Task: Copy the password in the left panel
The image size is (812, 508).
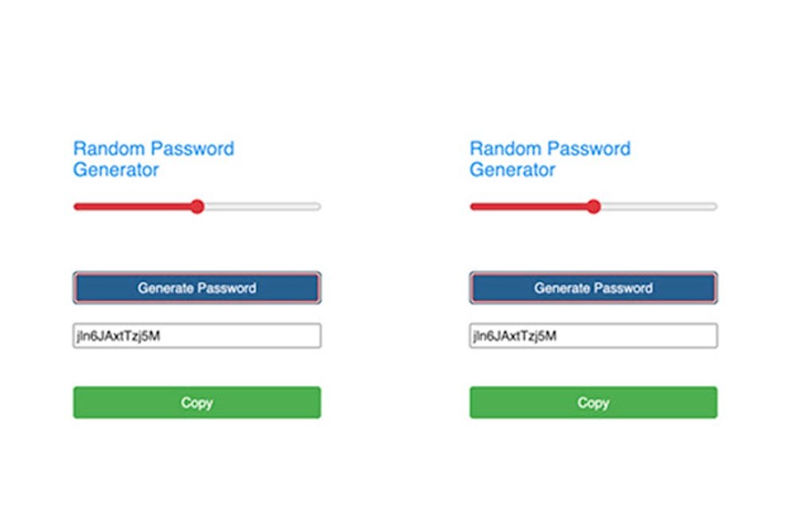Action: click(197, 403)
